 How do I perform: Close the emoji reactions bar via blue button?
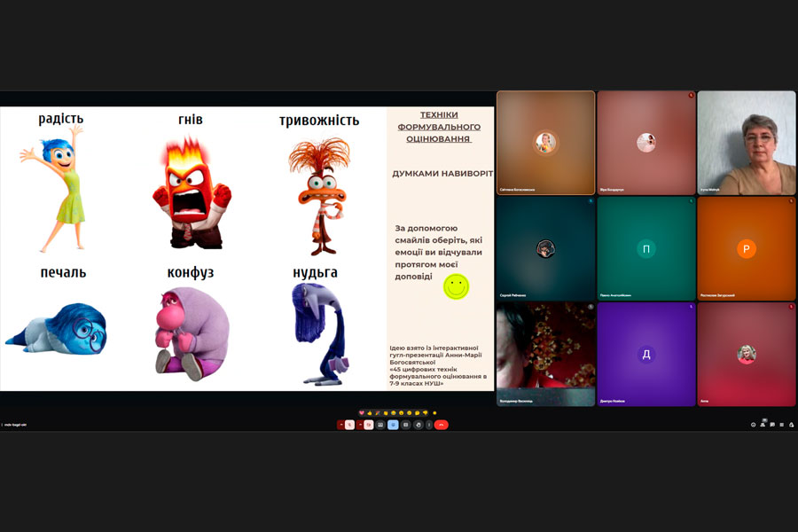393,425
